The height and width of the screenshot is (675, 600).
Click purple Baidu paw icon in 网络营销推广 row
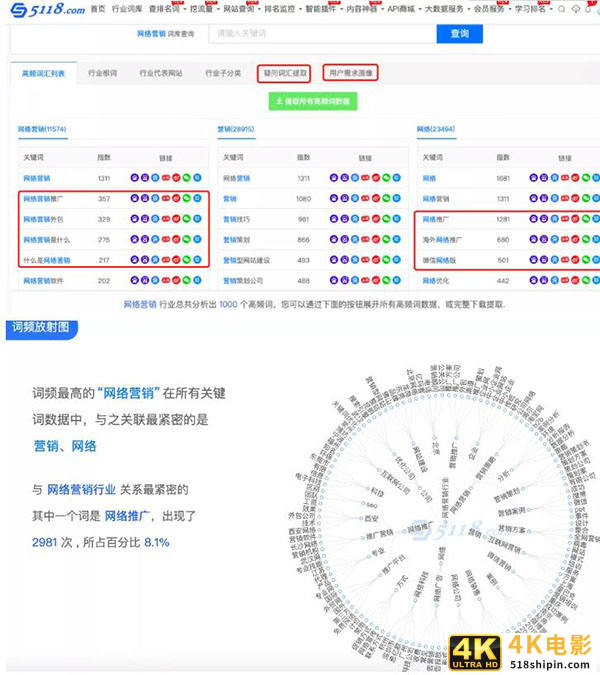134,198
